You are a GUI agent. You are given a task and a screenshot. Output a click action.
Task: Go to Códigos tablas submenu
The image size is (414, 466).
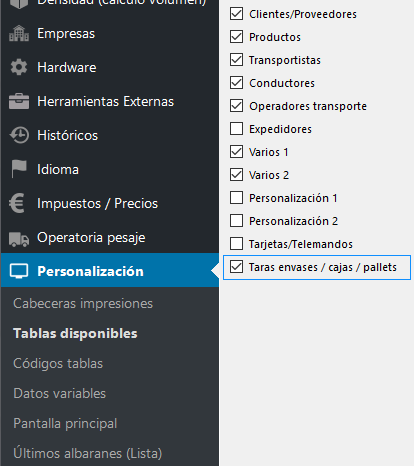click(x=58, y=363)
